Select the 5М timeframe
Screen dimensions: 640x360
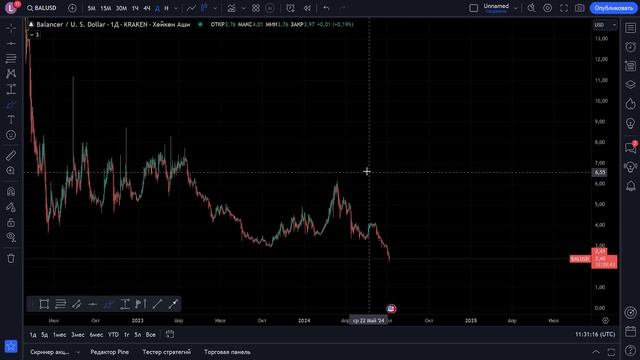(91, 8)
